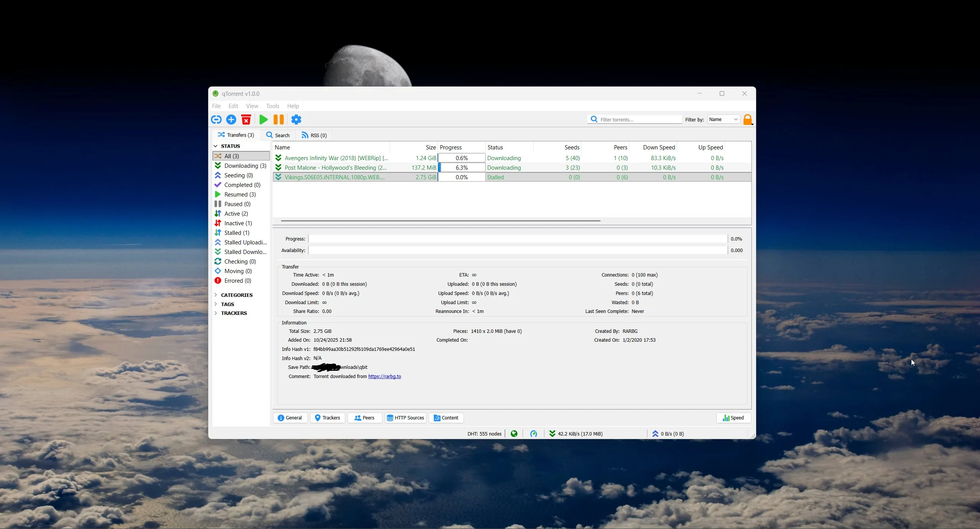Click the download speed 42.2 KiB/s indicator
This screenshot has height=529, width=980.
tap(576, 434)
